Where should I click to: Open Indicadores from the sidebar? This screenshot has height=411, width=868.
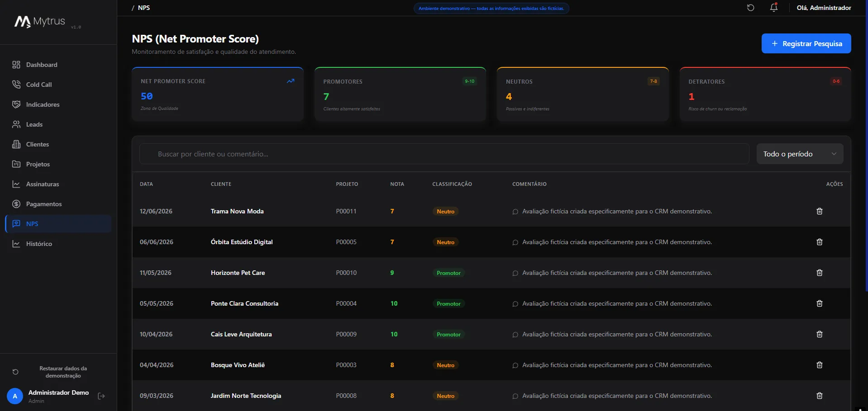[58, 104]
